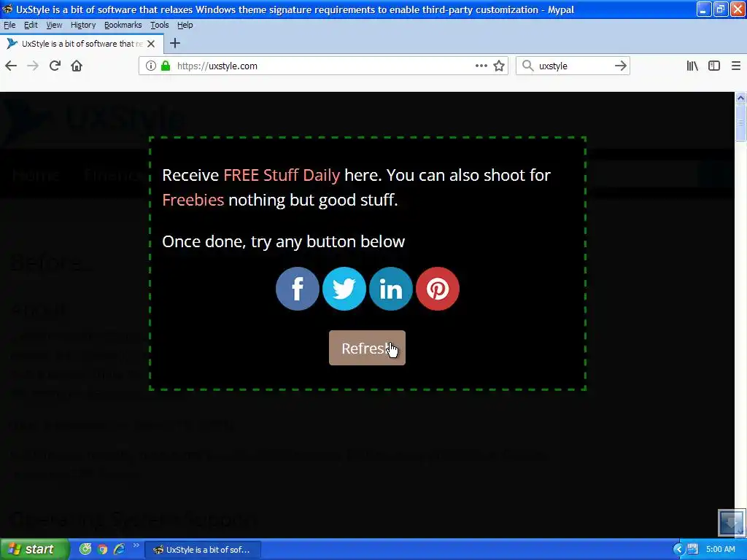Click the Twitter share icon
The width and height of the screenshot is (747, 560).
[x=344, y=289]
